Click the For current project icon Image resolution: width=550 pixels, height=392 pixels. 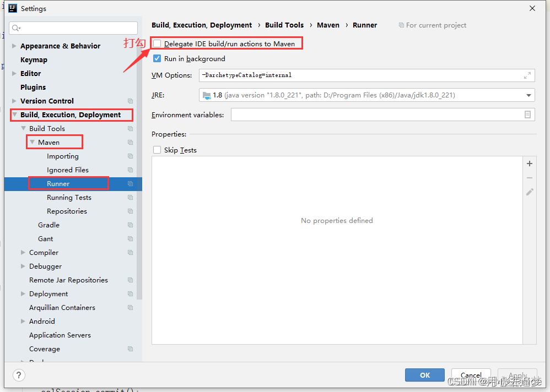(x=401, y=25)
